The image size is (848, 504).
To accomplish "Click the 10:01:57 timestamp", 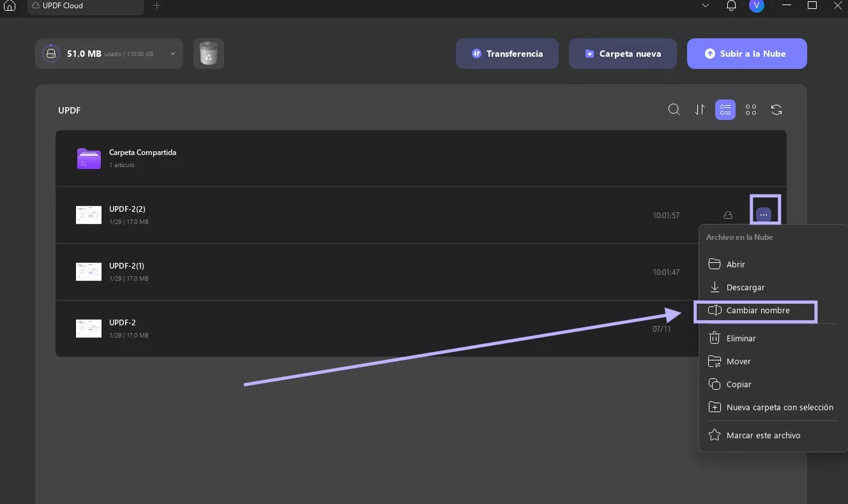I will 666,216.
